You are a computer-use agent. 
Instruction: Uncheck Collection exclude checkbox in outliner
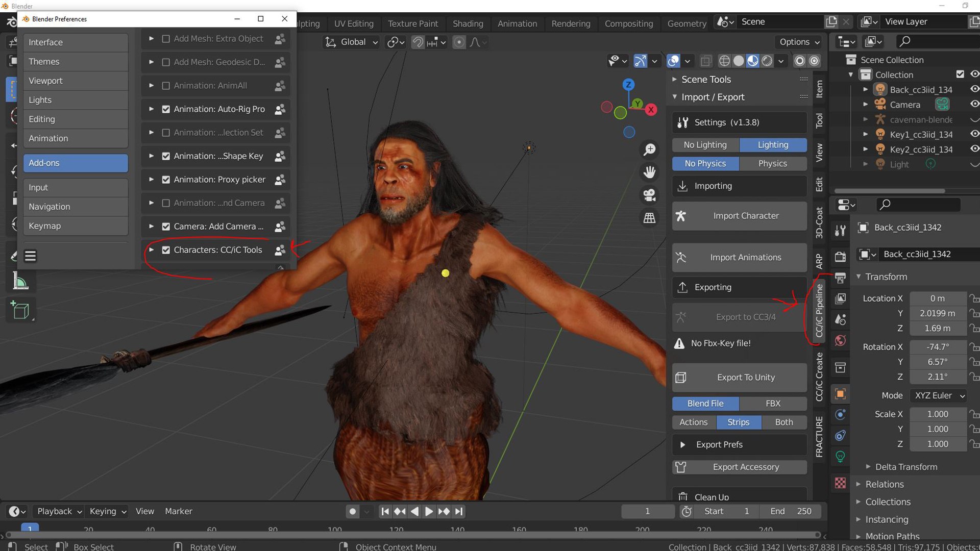(x=960, y=74)
